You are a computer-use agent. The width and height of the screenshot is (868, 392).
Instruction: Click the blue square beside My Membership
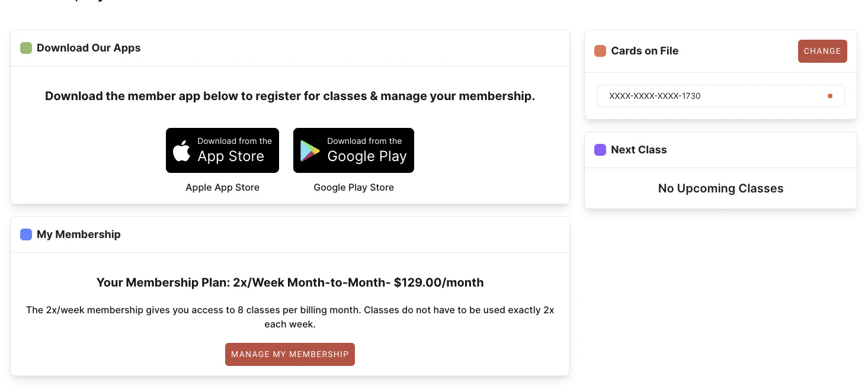coord(26,234)
